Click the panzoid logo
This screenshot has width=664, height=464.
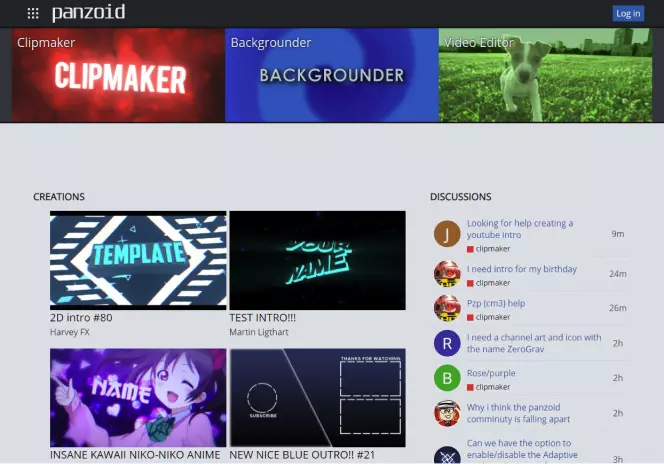(89, 13)
